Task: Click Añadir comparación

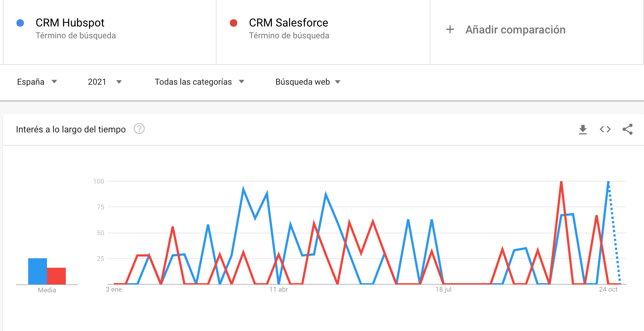Action: (515, 30)
